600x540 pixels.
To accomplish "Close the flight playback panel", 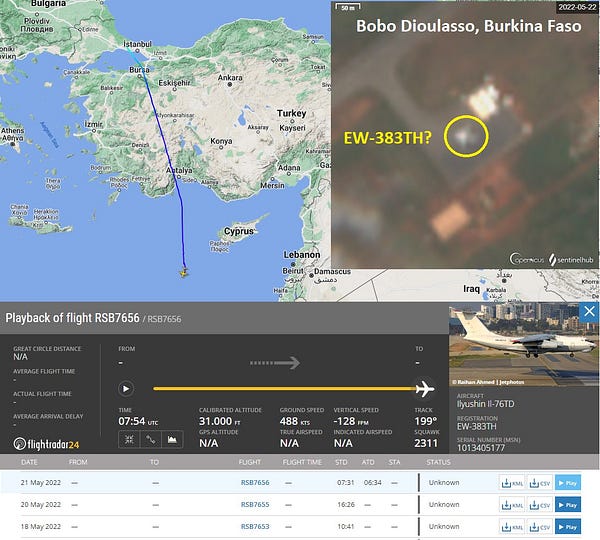I will 589,312.
